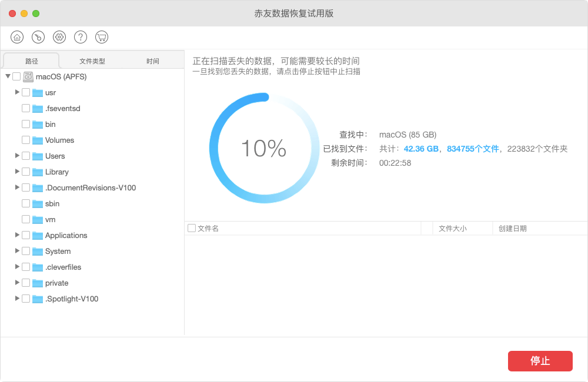Tick the usr folder checkbox
This screenshot has width=588, height=382.
tap(26, 92)
